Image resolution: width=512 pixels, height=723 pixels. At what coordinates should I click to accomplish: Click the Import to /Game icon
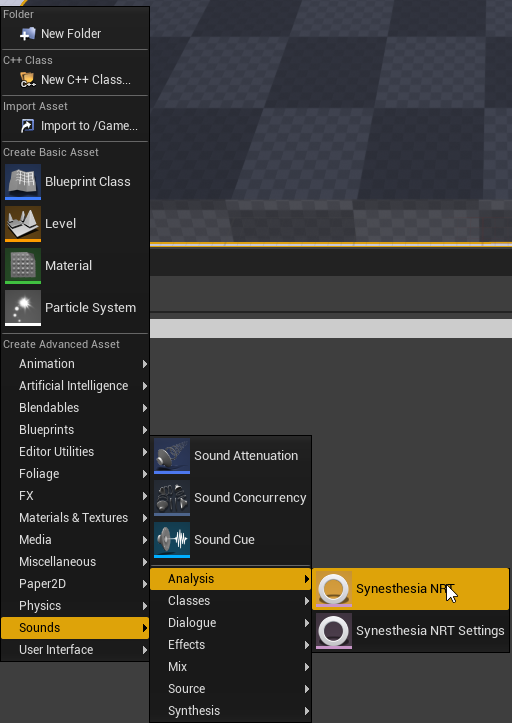(27, 125)
